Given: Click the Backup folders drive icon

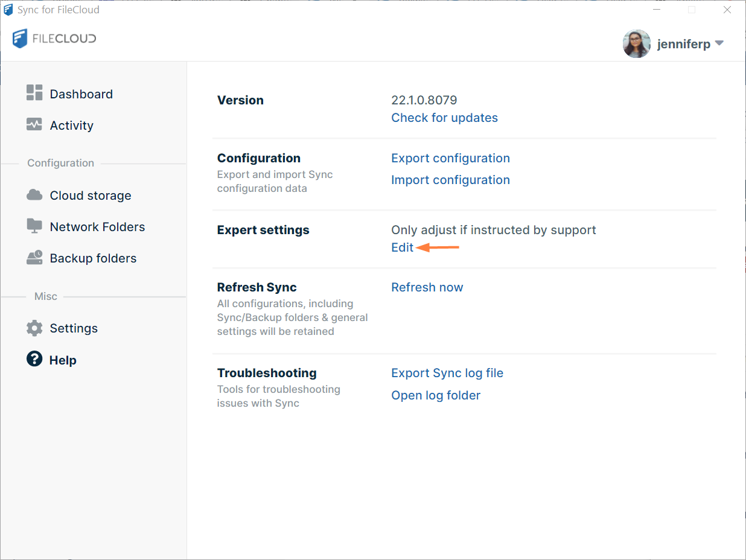Looking at the screenshot, I should [x=34, y=258].
